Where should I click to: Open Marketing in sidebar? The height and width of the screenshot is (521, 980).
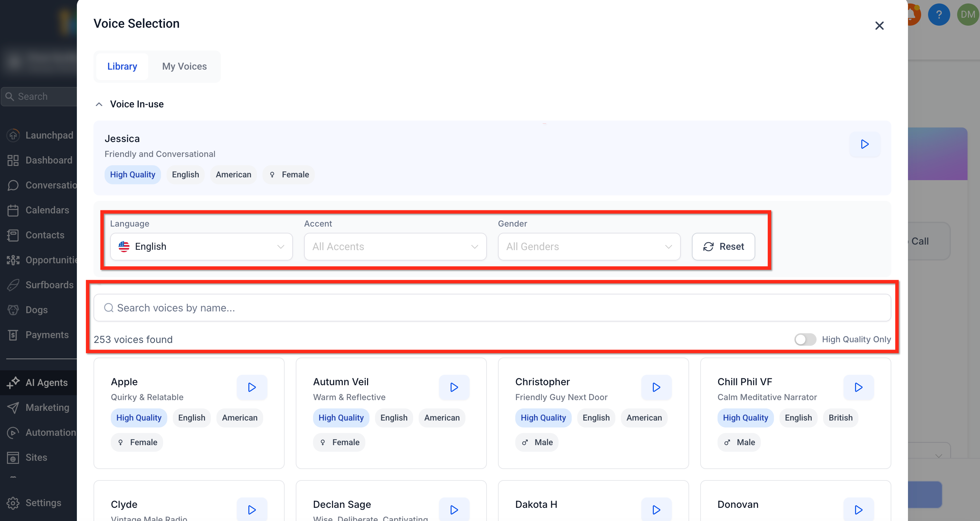tap(47, 407)
